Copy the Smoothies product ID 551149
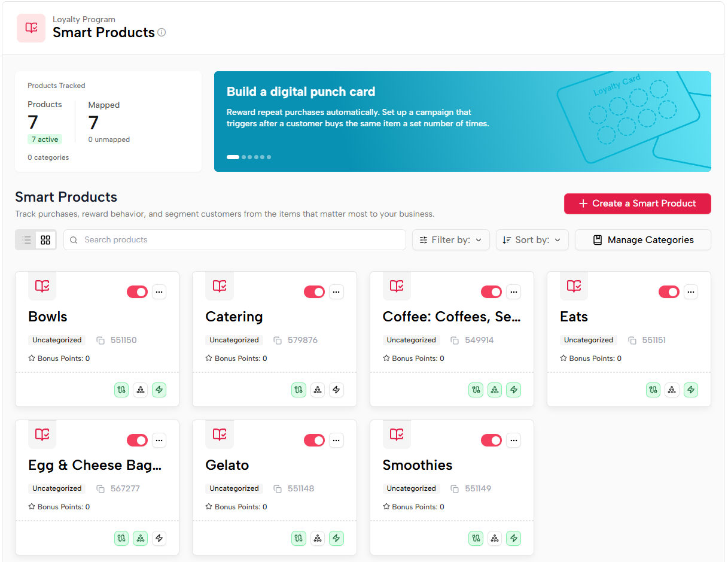The image size is (728, 562). click(455, 489)
